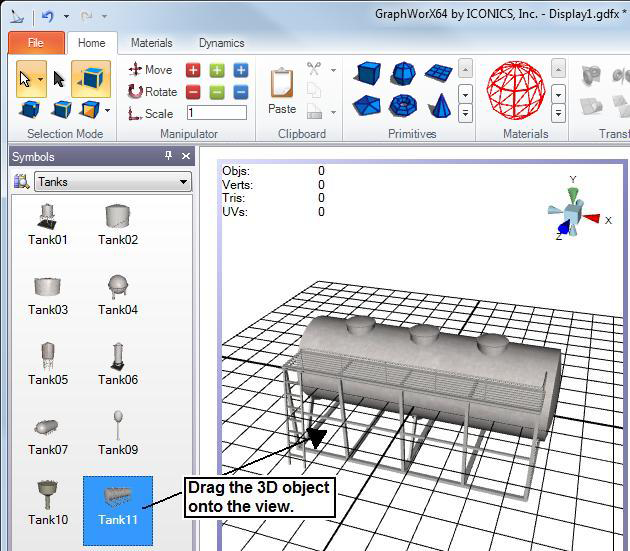This screenshot has height=551, width=630.
Task: Toggle the highlighted object selection mode cube
Action: pyautogui.click(x=94, y=77)
